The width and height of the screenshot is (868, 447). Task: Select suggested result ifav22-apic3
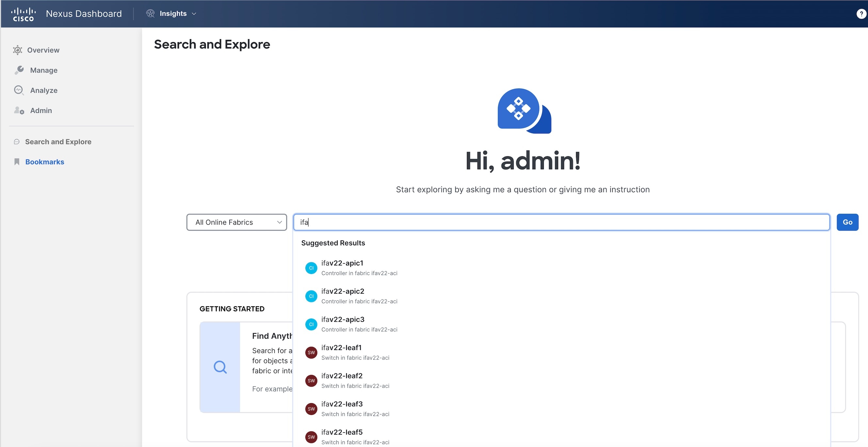(561, 324)
